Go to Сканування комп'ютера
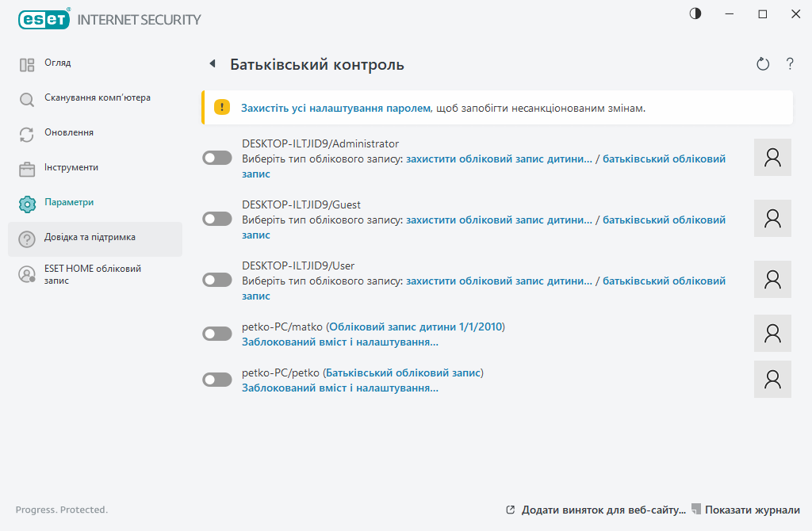The height and width of the screenshot is (531, 812). [97, 98]
